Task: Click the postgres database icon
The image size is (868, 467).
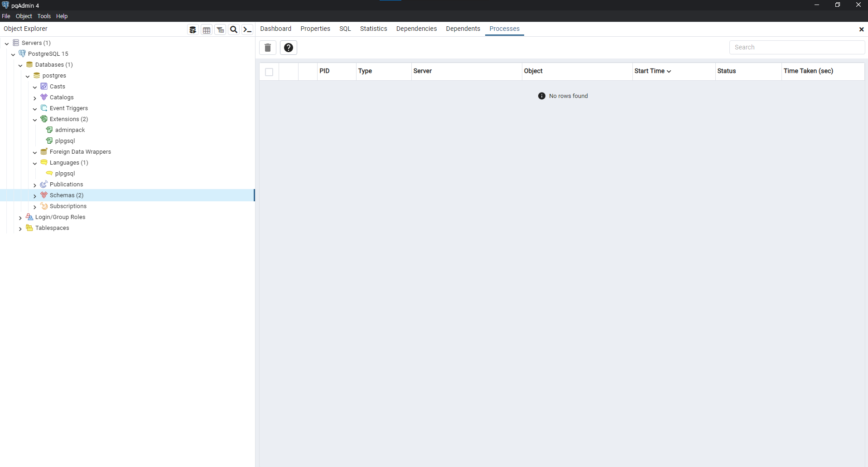Action: pyautogui.click(x=37, y=75)
